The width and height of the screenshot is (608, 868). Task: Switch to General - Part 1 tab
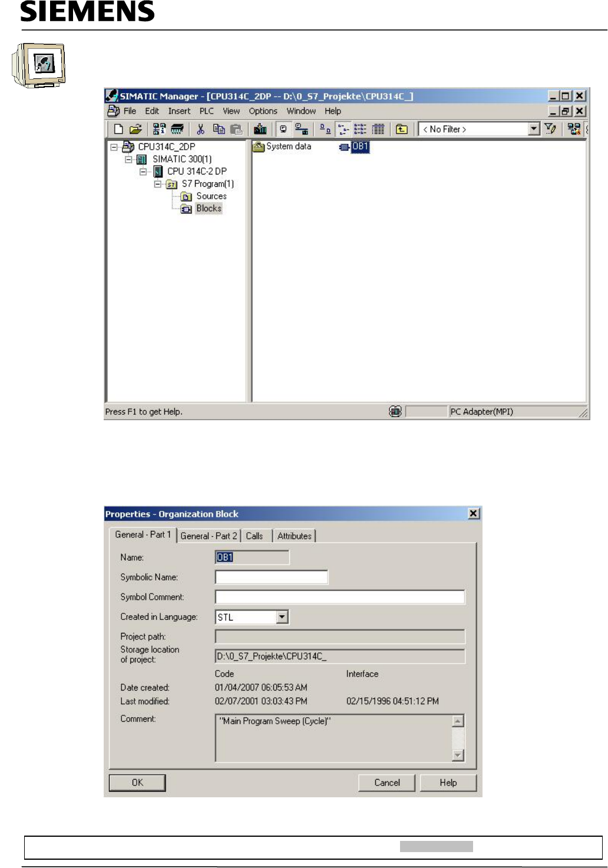pos(143,534)
